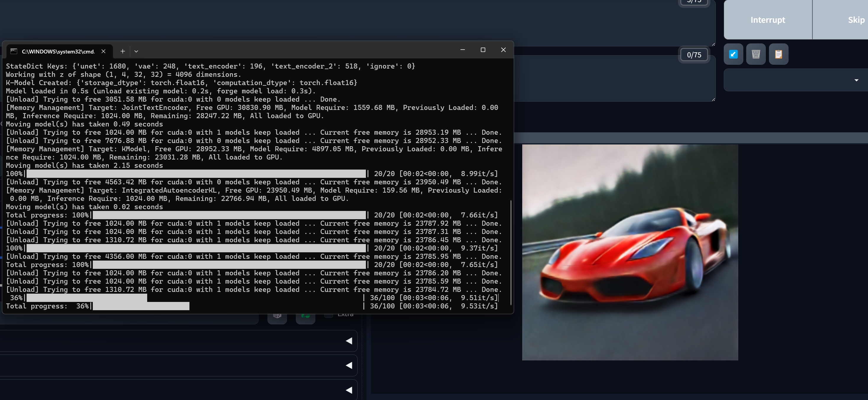
Task: Maximize the terminal window
Action: click(x=483, y=50)
